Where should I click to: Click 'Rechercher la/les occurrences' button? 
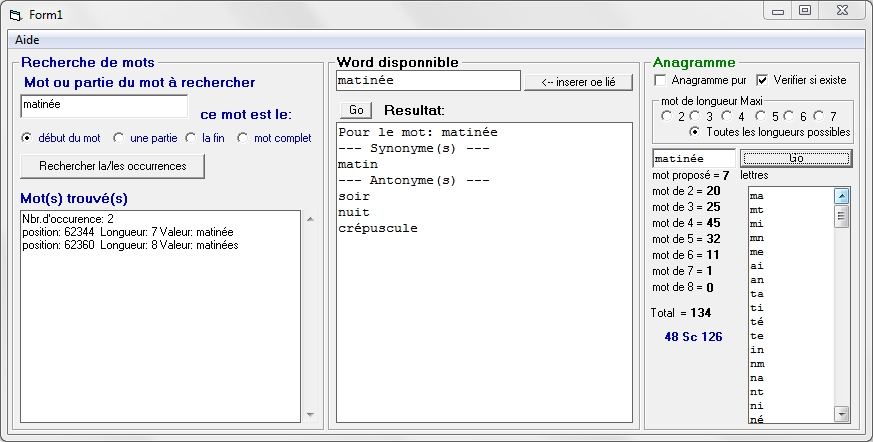click(x=112, y=166)
